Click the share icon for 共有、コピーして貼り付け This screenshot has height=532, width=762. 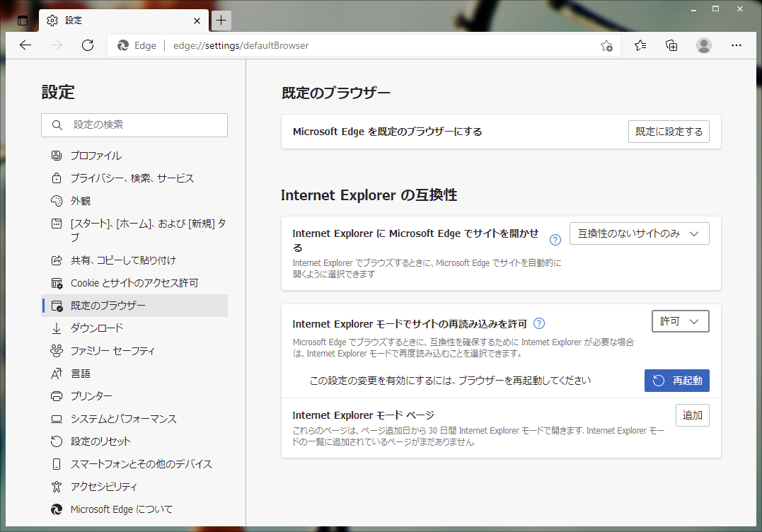pos(57,260)
